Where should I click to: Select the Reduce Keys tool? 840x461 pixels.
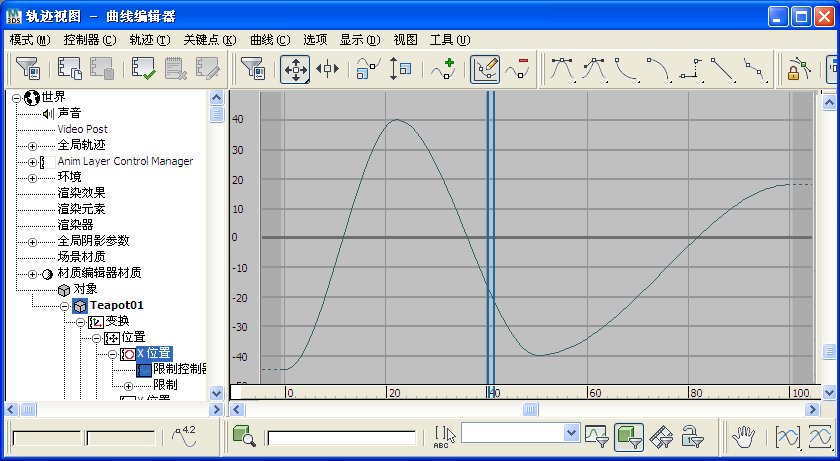(518, 69)
